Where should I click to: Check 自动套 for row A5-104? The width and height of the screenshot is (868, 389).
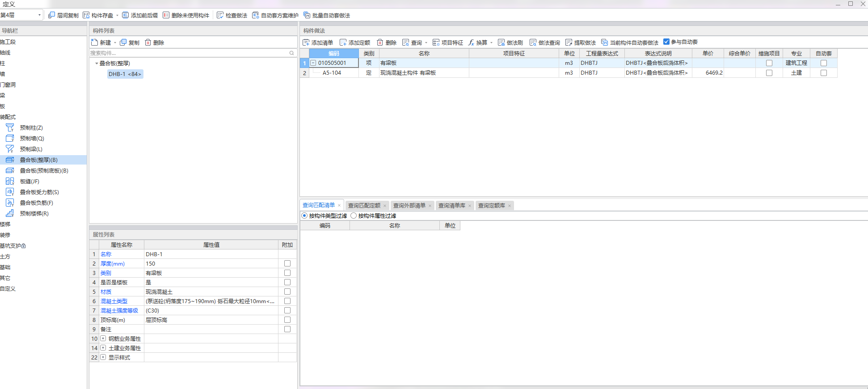coord(824,73)
